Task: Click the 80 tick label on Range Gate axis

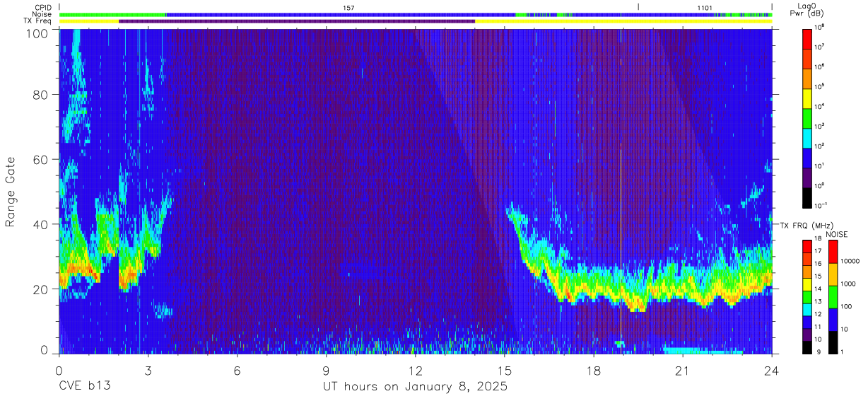Action: [x=40, y=94]
